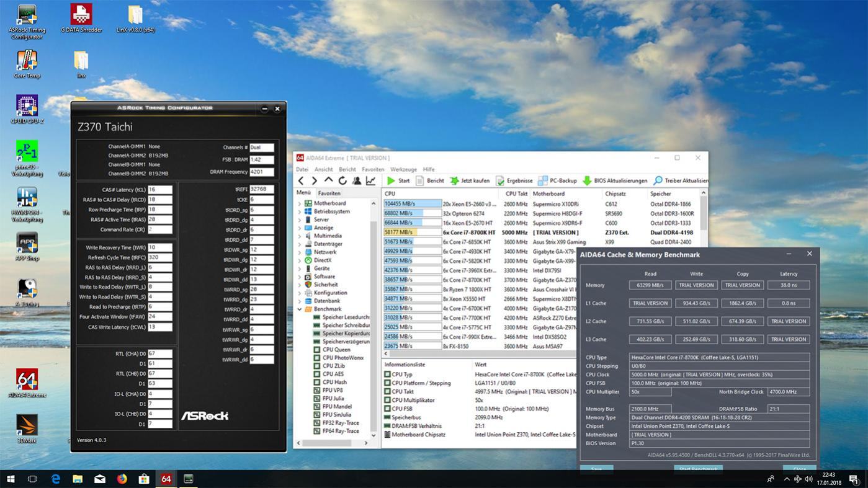Open the volume control in system tray
868x488 pixels.
(x=808, y=479)
